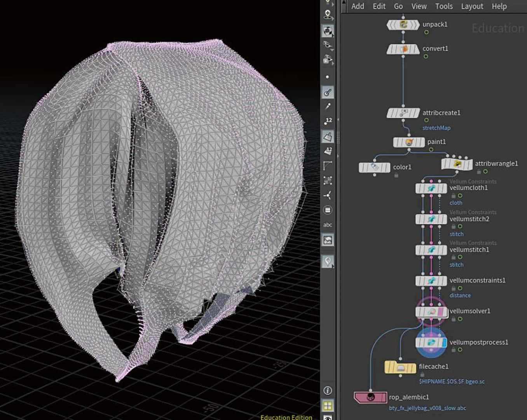
Task: Open the Tools menu
Action: point(443,6)
